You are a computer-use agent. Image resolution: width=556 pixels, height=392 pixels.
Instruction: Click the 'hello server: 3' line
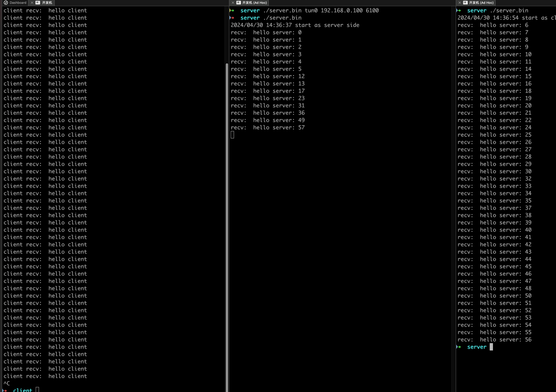[266, 54]
